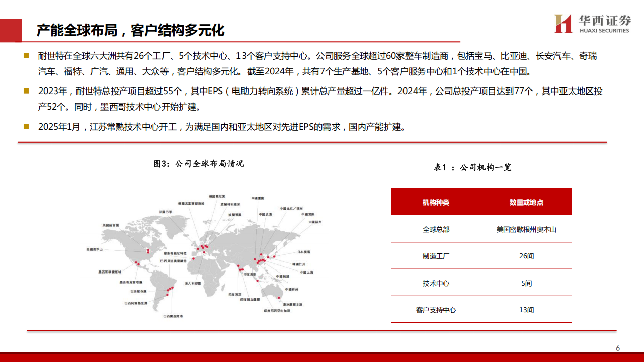This screenshot has height=362, width=644.
Task: Select the third bullet starting 2025年1月，江苏常熟
Action: pyautogui.click(x=221, y=127)
